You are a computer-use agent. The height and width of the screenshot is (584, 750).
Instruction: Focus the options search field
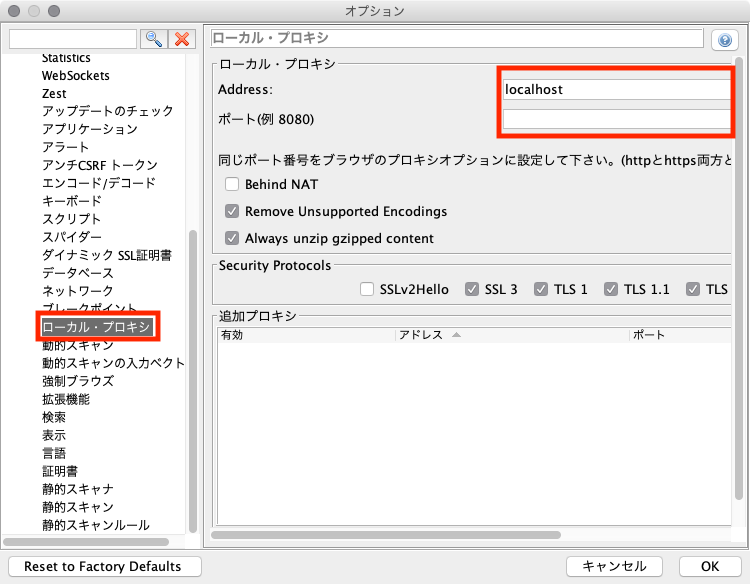coord(73,39)
